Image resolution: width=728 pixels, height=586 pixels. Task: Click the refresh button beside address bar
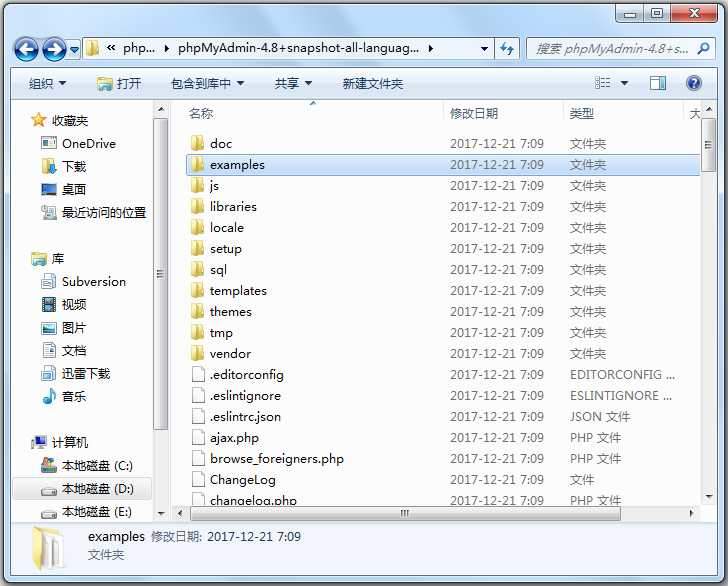[x=507, y=48]
